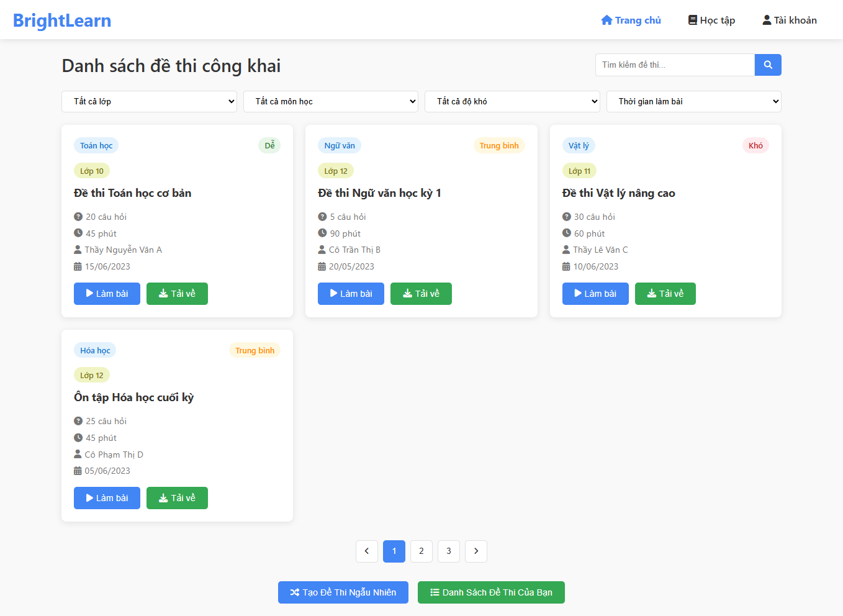Screen dimensions: 843x616
Task: Click the calendar icon by 10/06/2023
Action: pos(566,266)
